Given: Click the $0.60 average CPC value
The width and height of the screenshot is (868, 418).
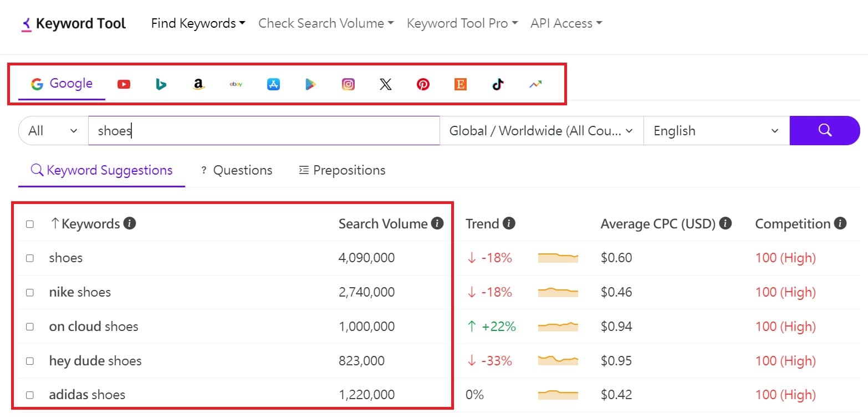Looking at the screenshot, I should [x=616, y=258].
